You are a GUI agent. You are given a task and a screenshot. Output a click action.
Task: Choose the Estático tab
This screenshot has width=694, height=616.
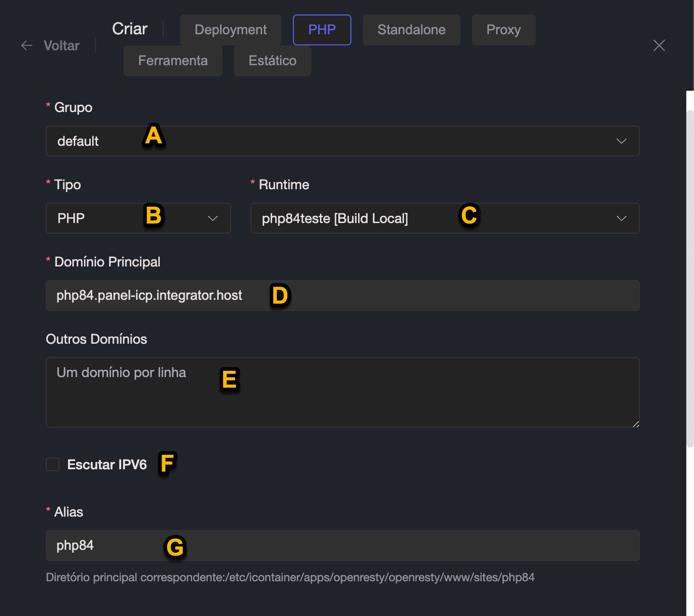(272, 61)
